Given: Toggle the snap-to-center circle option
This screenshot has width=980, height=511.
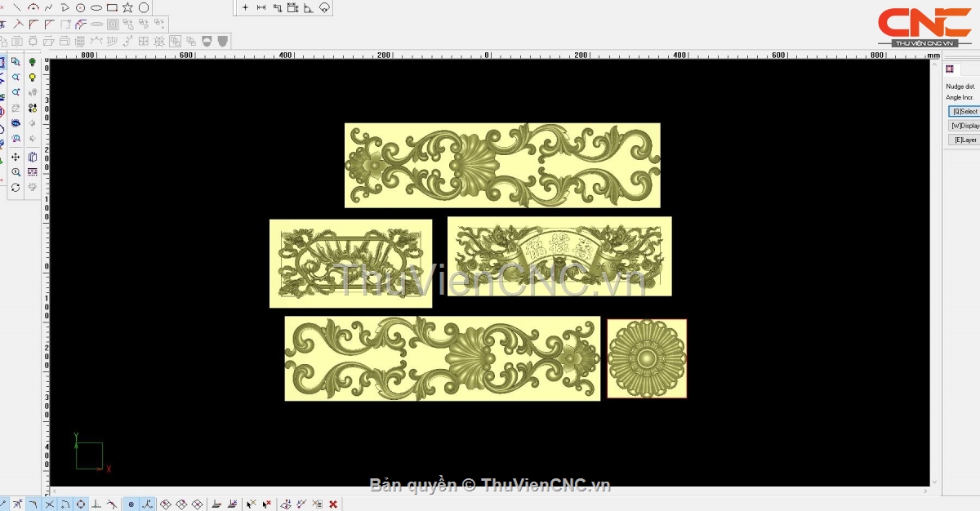Looking at the screenshot, I should (x=81, y=504).
